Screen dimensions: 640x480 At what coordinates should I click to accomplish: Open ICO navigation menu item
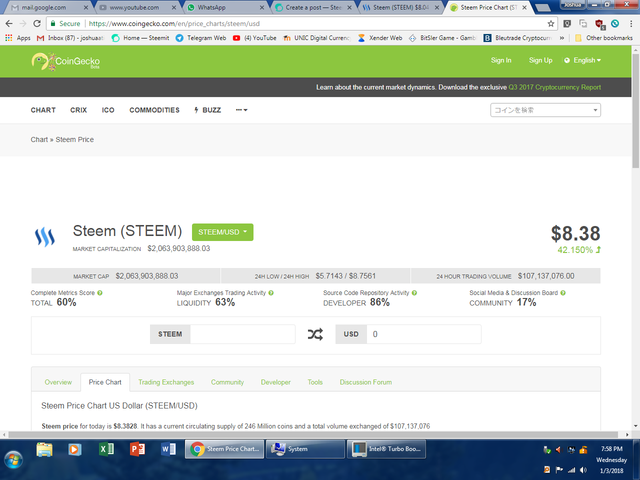108,110
